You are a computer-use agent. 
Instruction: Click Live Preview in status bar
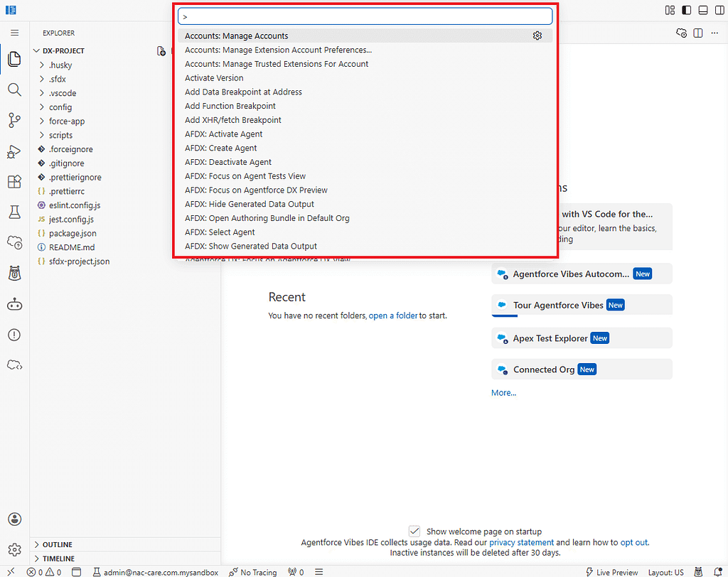pyautogui.click(x=611, y=572)
